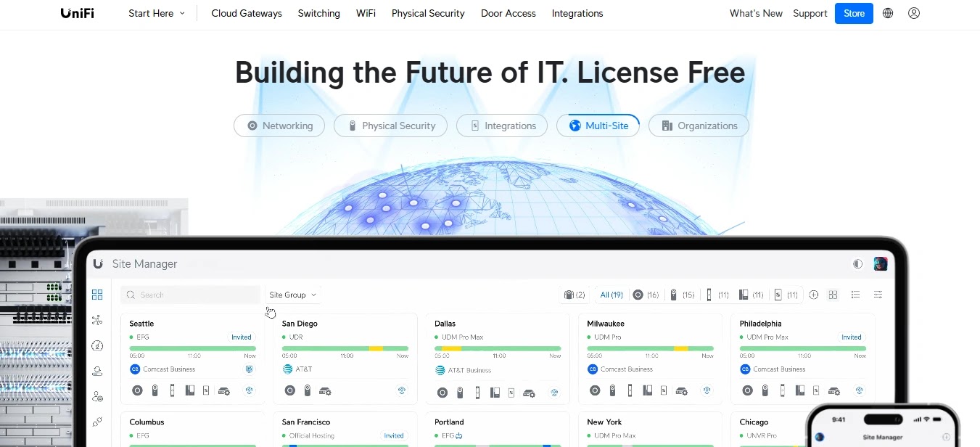Click Comcast Business on Milwaukee card
Image resolution: width=980 pixels, height=447 pixels.
[x=627, y=369]
